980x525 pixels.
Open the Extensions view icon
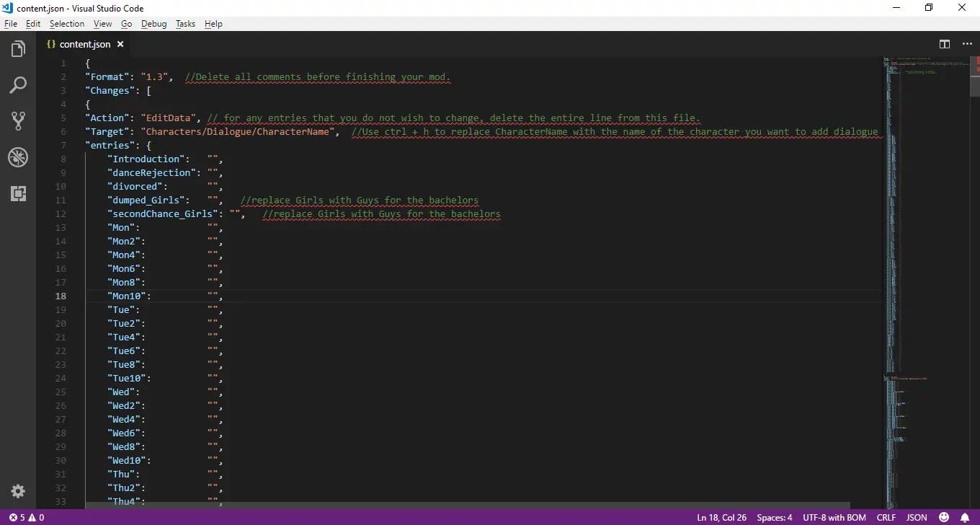18,193
